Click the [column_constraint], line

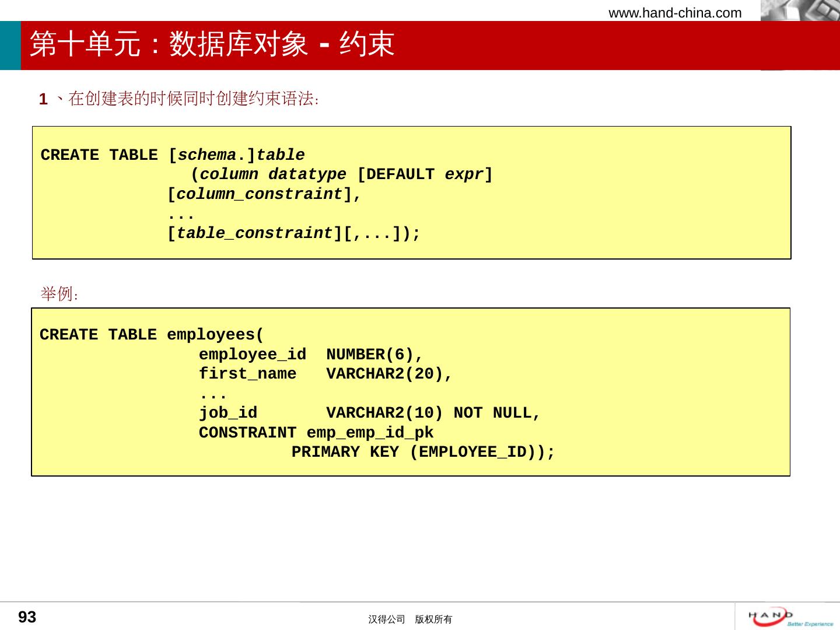[264, 194]
